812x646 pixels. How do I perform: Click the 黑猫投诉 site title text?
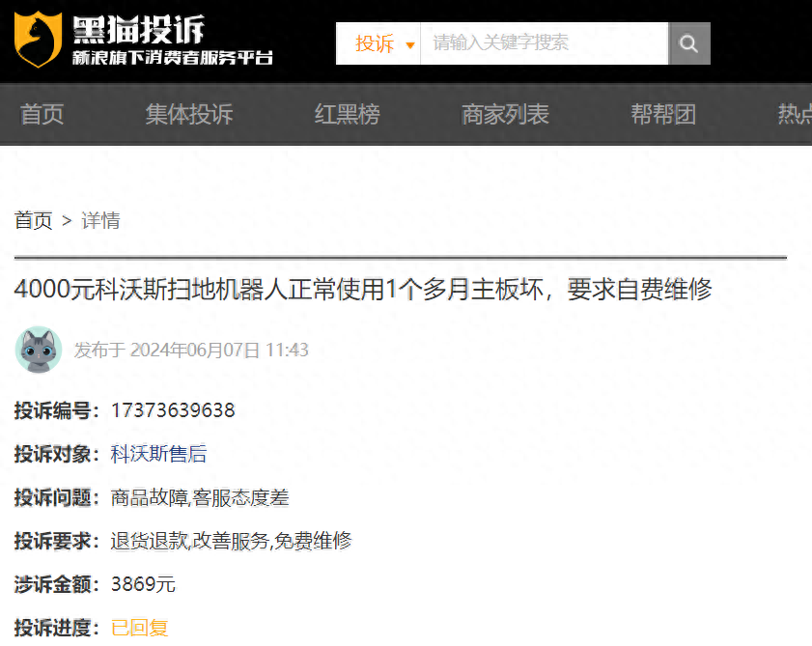pos(138,29)
